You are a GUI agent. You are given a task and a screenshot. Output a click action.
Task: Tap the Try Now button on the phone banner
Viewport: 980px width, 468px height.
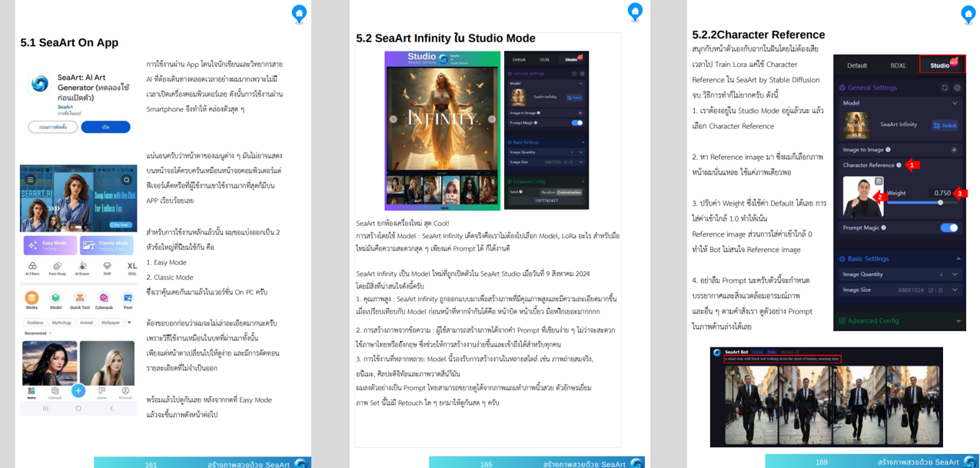point(121,225)
